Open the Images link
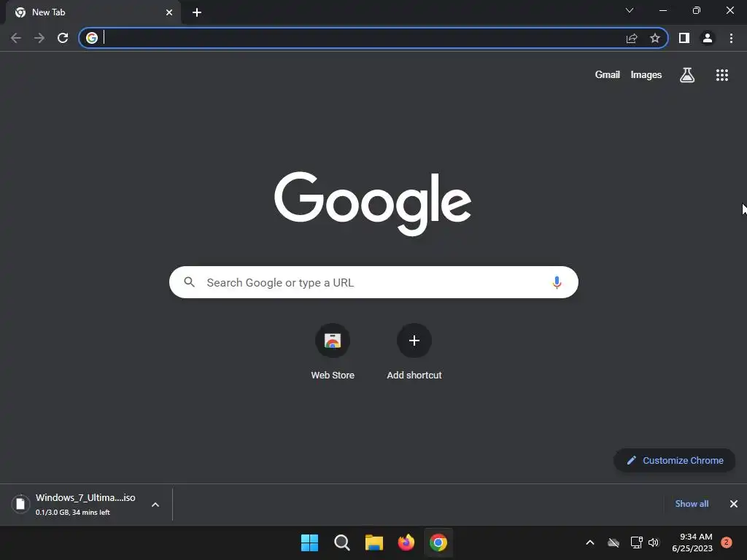 [x=646, y=75]
